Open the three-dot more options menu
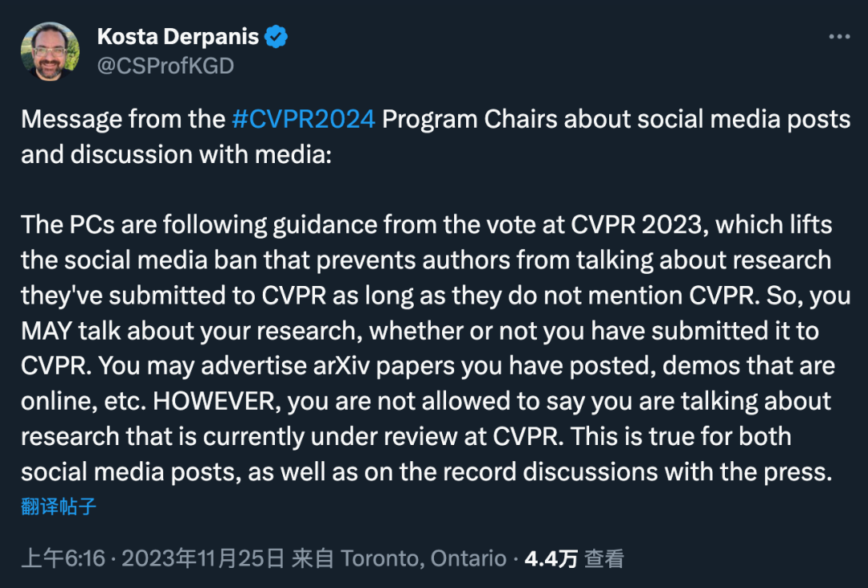 click(839, 37)
